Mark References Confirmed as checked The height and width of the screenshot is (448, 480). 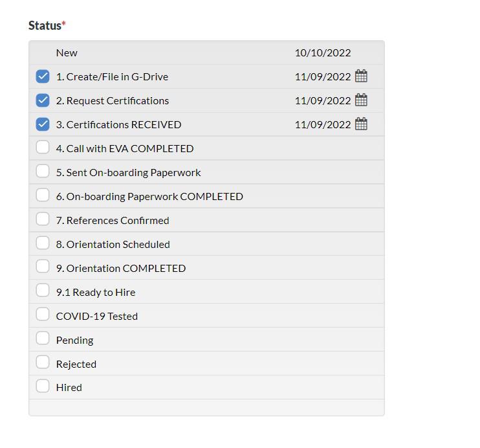pyautogui.click(x=43, y=219)
